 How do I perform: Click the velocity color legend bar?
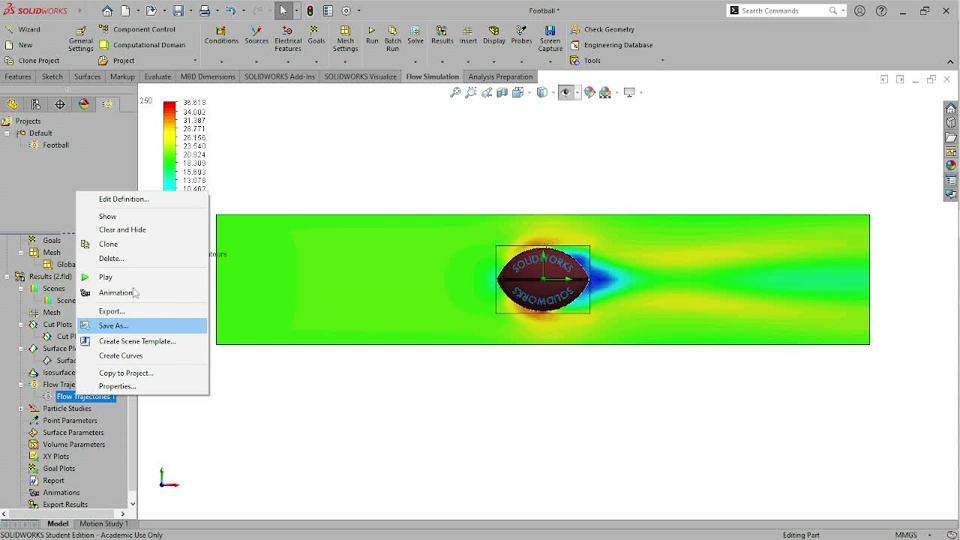pos(170,146)
